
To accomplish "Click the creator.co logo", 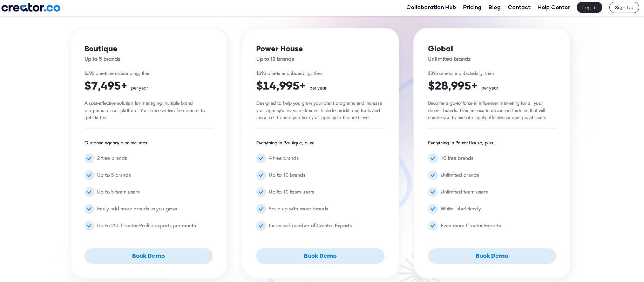I will click(x=31, y=7).
